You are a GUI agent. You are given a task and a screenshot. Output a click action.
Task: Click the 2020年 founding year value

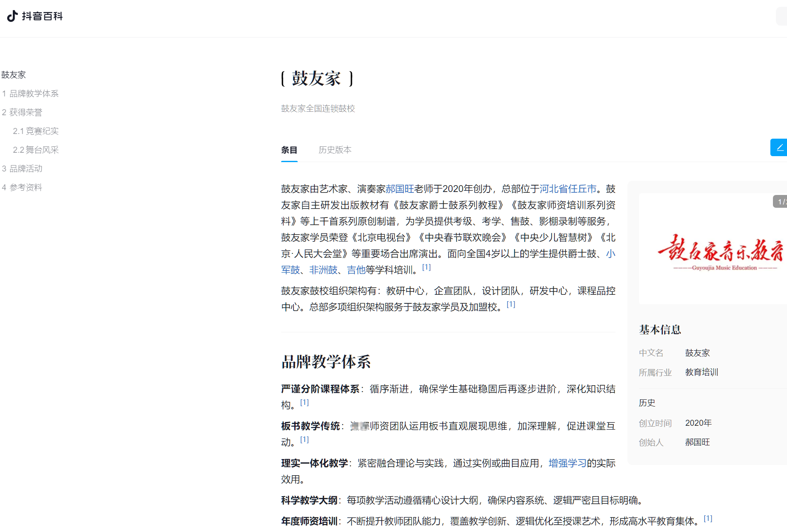click(698, 423)
